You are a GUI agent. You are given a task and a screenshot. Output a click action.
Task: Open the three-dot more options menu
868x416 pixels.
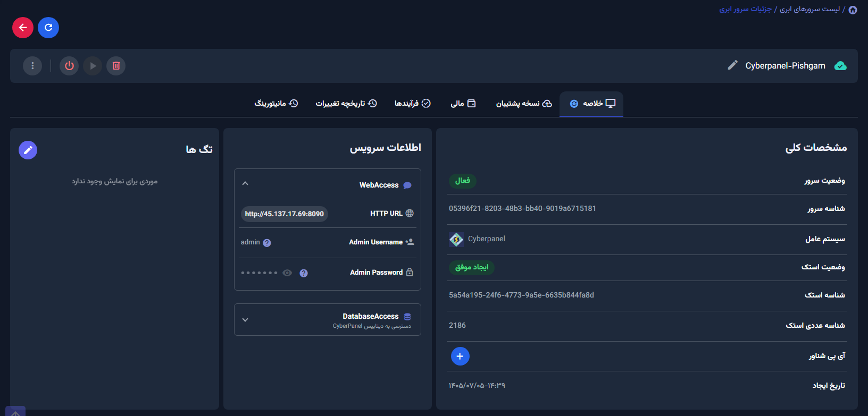[x=32, y=66]
